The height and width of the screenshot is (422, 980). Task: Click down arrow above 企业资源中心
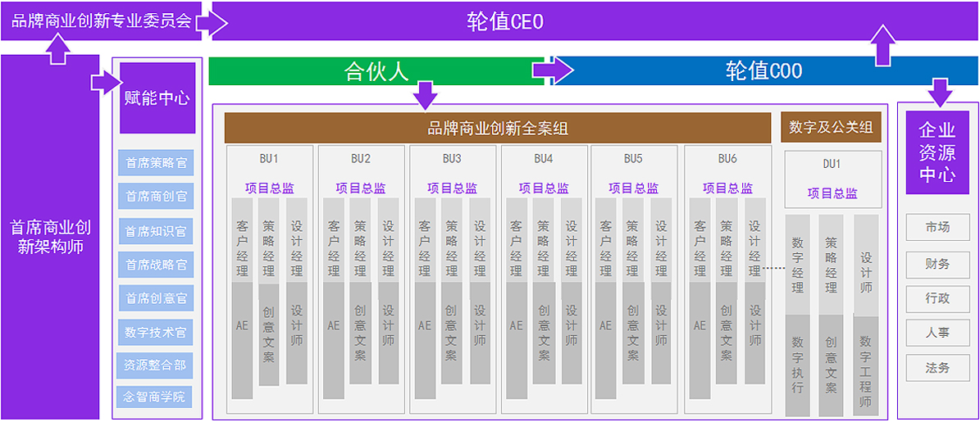click(941, 91)
